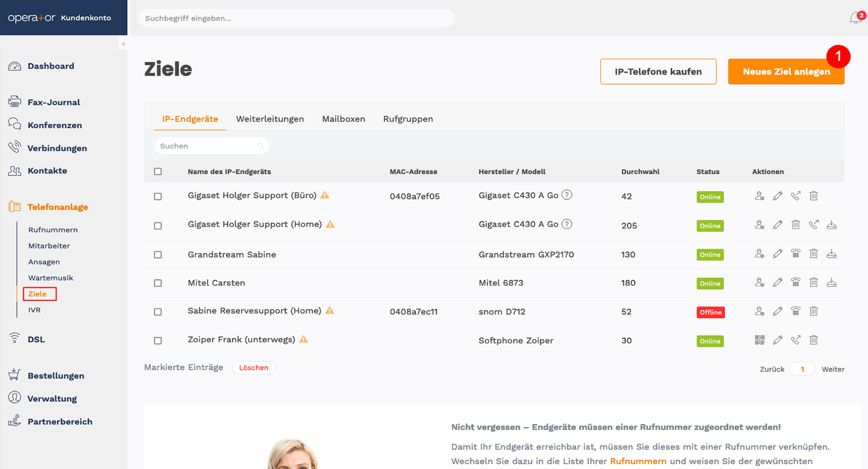
Task: Open Fax-Journal in the sidebar
Action: (53, 102)
